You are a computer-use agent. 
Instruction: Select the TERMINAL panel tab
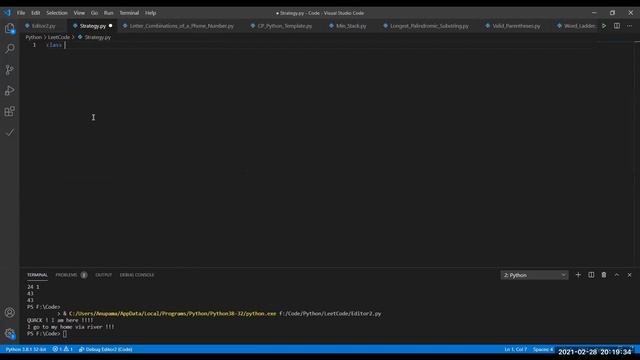point(37,275)
